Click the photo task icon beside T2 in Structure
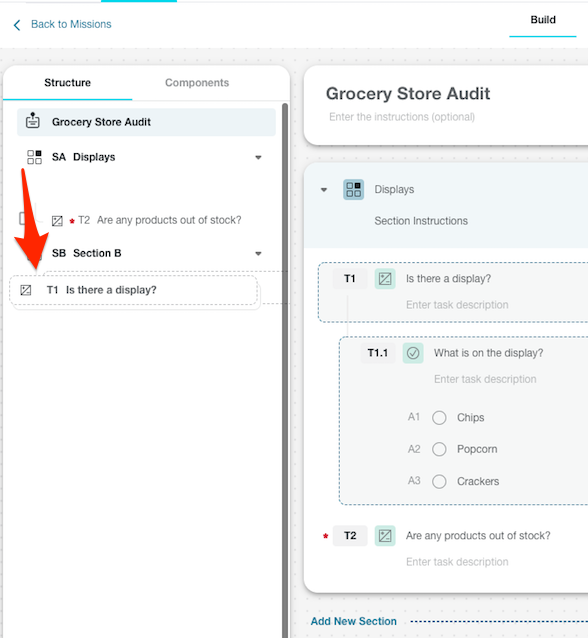This screenshot has height=638, width=588. (x=57, y=221)
